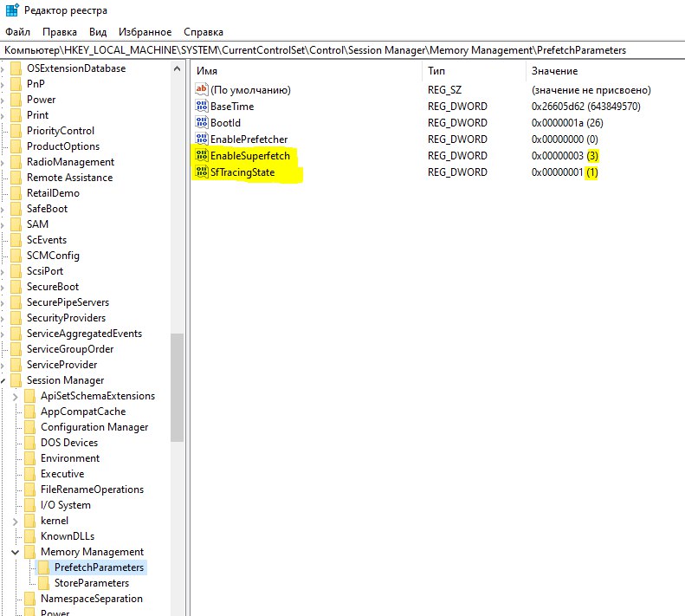The width and height of the screenshot is (685, 616).
Task: Select the Remote Assistance key
Action: coord(70,178)
